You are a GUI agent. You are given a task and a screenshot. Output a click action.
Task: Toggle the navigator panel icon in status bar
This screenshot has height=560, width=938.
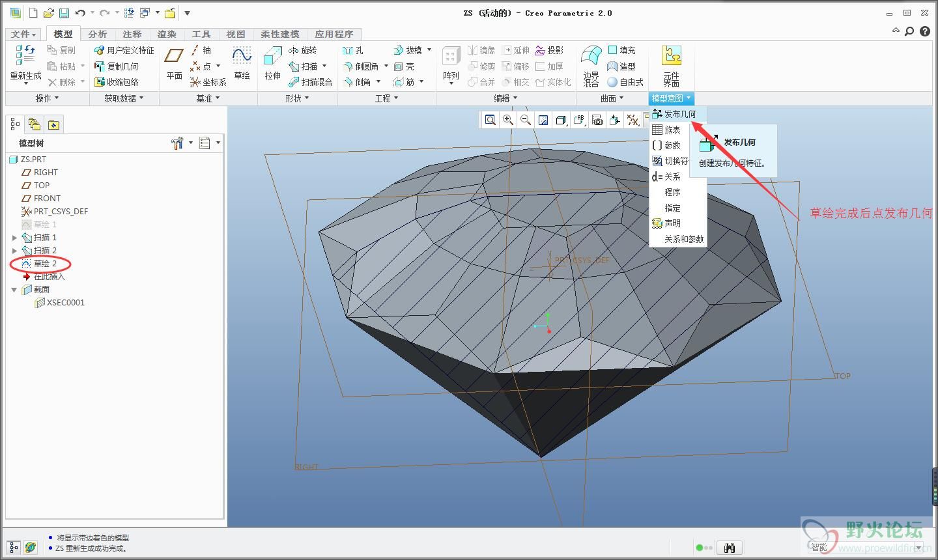pyautogui.click(x=14, y=548)
